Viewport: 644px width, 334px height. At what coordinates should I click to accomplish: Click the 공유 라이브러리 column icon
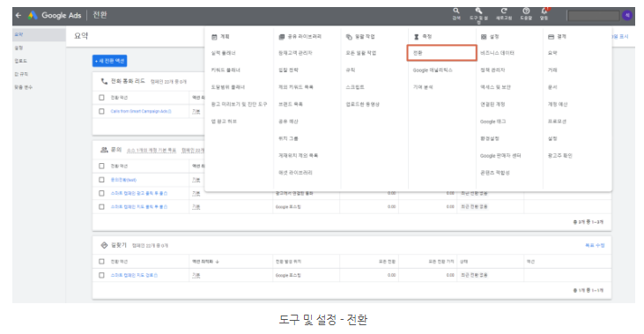[281, 37]
